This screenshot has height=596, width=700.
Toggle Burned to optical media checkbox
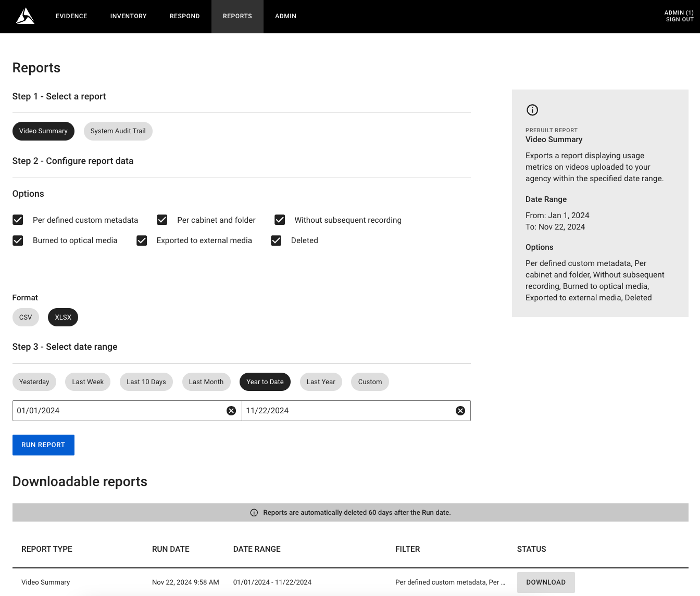pos(18,240)
